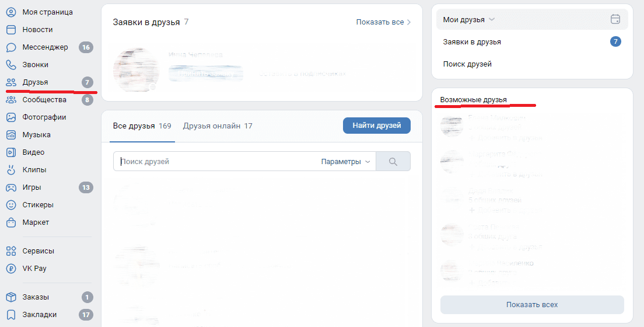The width and height of the screenshot is (644, 327).
Task: Click the Игры gamepad icon
Action: point(11,187)
